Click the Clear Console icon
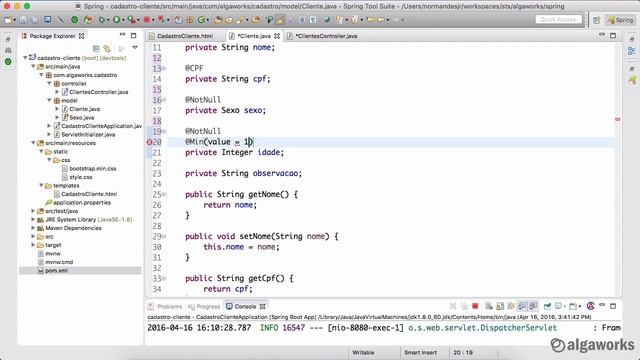Screen dimensions: 640x360 489,306
